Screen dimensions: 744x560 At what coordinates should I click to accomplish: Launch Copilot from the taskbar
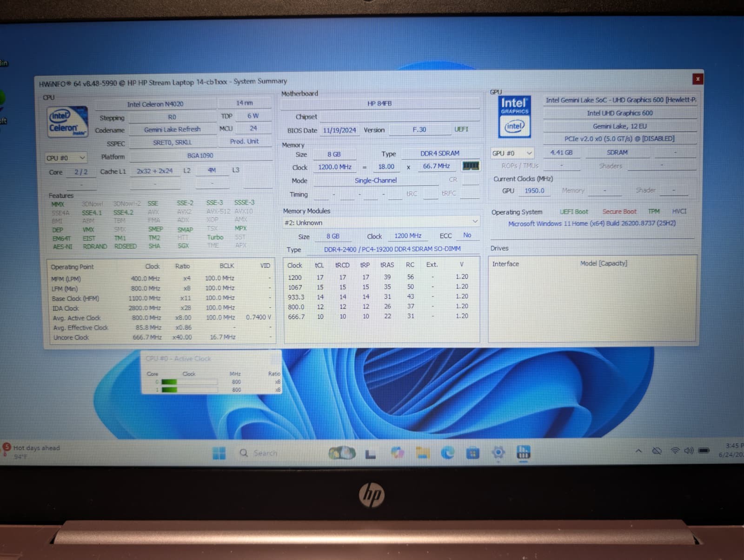coord(397,453)
